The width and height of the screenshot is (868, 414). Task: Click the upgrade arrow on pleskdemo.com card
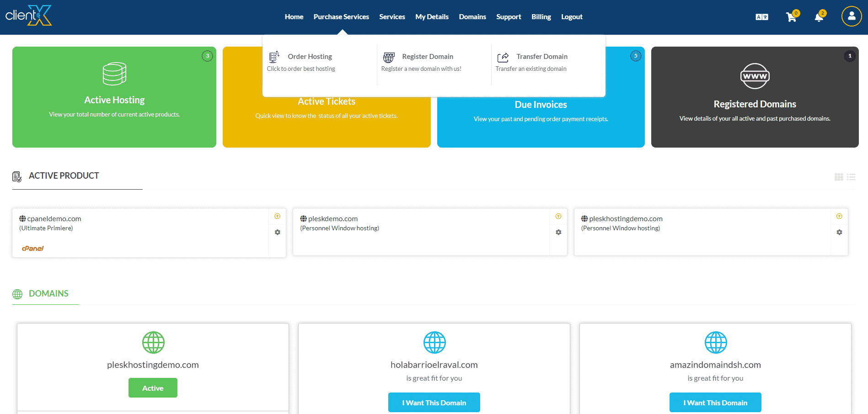click(x=558, y=217)
